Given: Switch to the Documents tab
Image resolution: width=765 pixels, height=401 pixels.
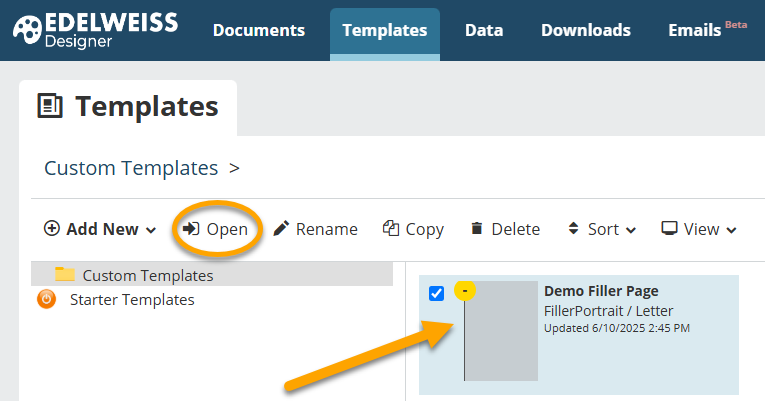Looking at the screenshot, I should pyautogui.click(x=259, y=30).
